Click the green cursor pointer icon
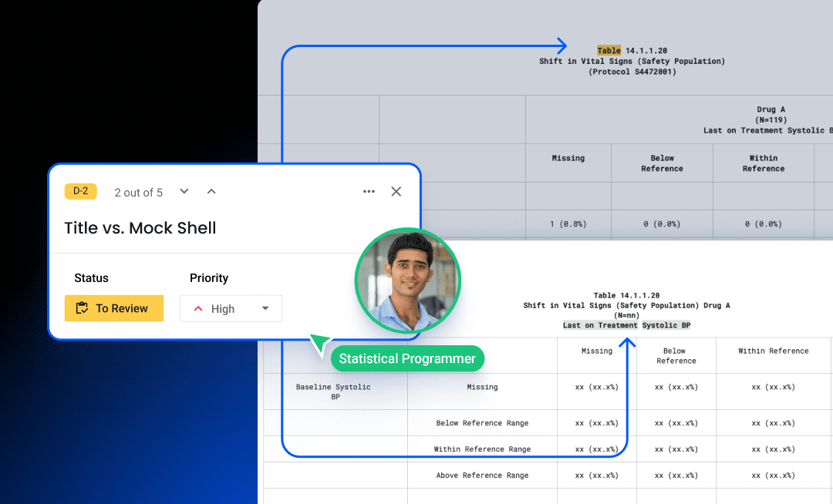The width and height of the screenshot is (833, 504). [319, 344]
